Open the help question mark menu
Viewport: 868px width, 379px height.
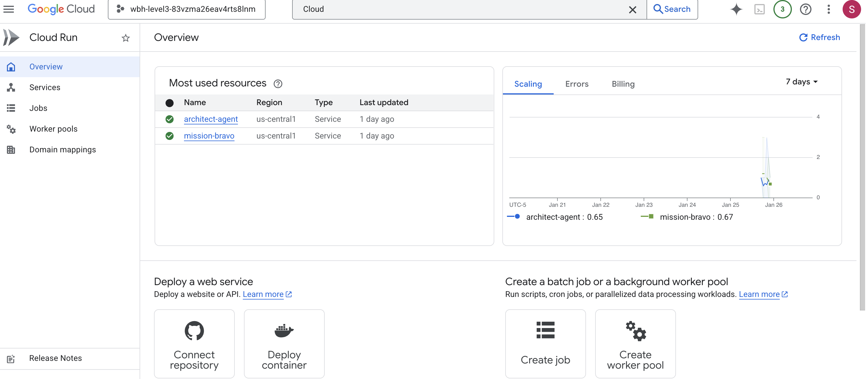coord(805,9)
